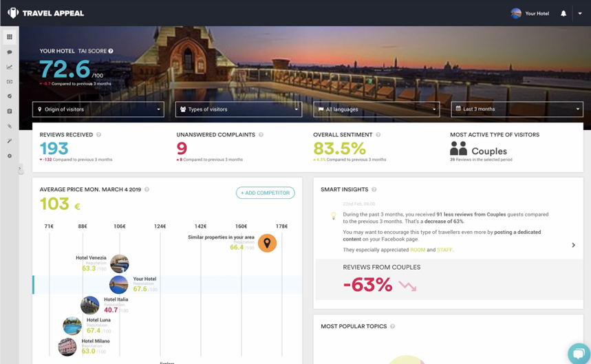The width and height of the screenshot is (591, 364).
Task: Show help for TAI Score
Action: click(x=111, y=51)
